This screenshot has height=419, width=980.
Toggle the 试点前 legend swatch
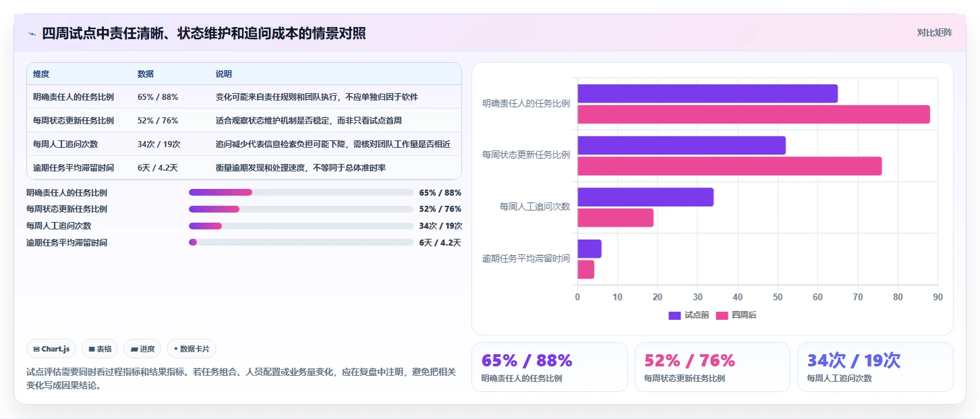tap(674, 315)
